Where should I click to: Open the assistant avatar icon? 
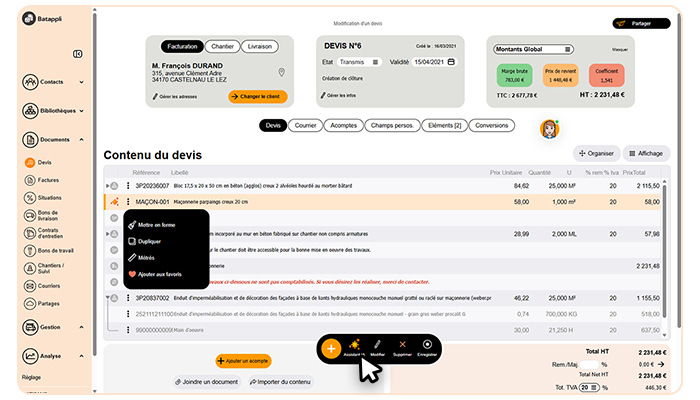point(550,129)
